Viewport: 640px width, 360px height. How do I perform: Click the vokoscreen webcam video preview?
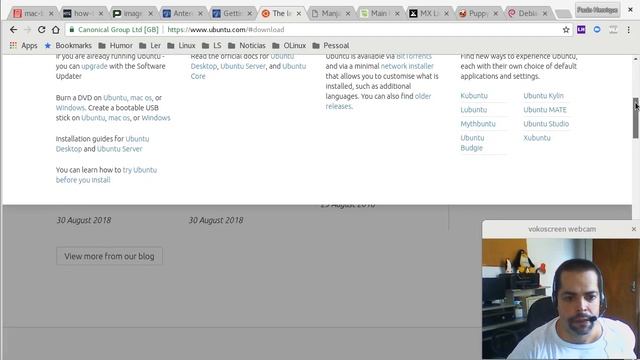pyautogui.click(x=561, y=299)
